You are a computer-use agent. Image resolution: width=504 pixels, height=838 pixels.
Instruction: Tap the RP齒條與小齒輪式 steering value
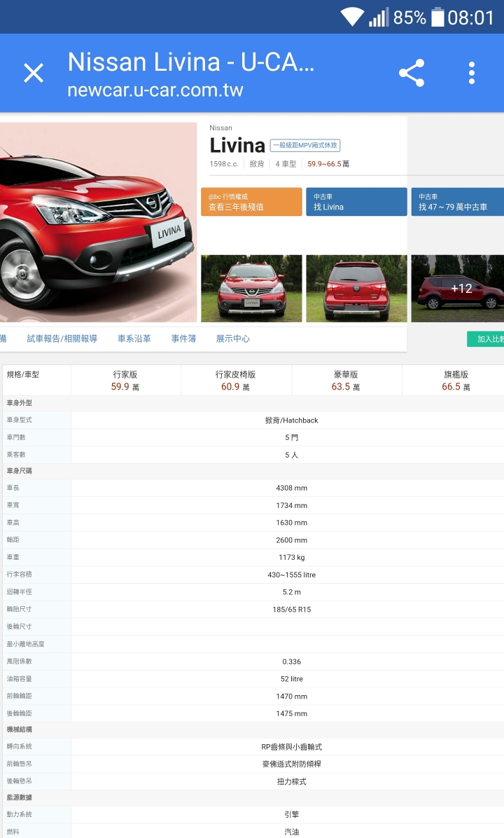tap(291, 747)
